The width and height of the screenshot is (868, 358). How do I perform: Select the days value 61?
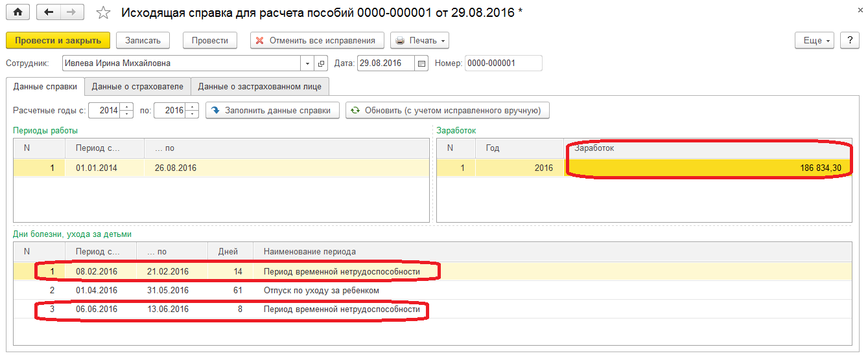230,290
